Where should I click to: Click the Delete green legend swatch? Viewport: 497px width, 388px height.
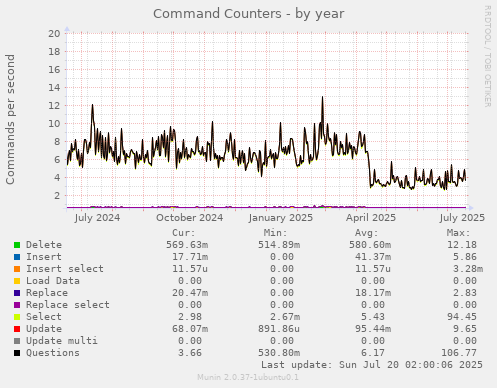(x=17, y=245)
